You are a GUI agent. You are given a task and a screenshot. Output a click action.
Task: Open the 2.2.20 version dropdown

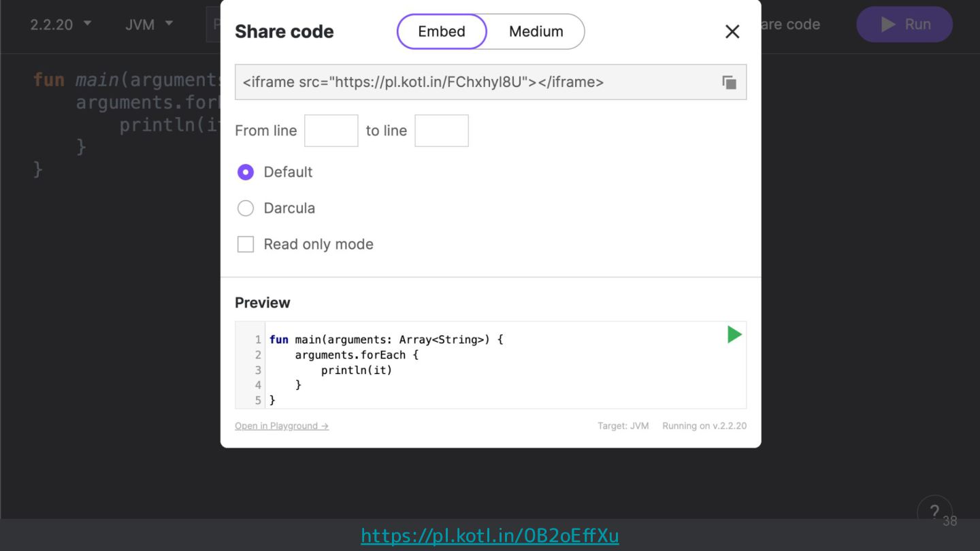tap(61, 24)
